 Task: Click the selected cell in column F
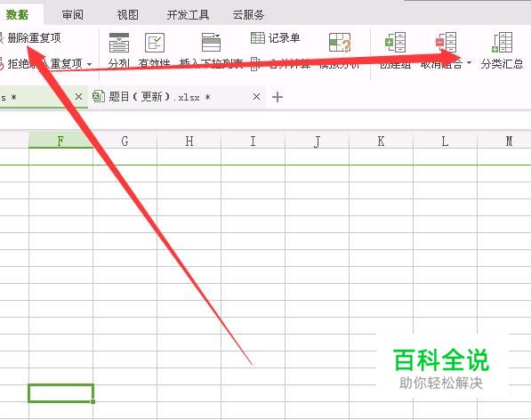click(61, 393)
